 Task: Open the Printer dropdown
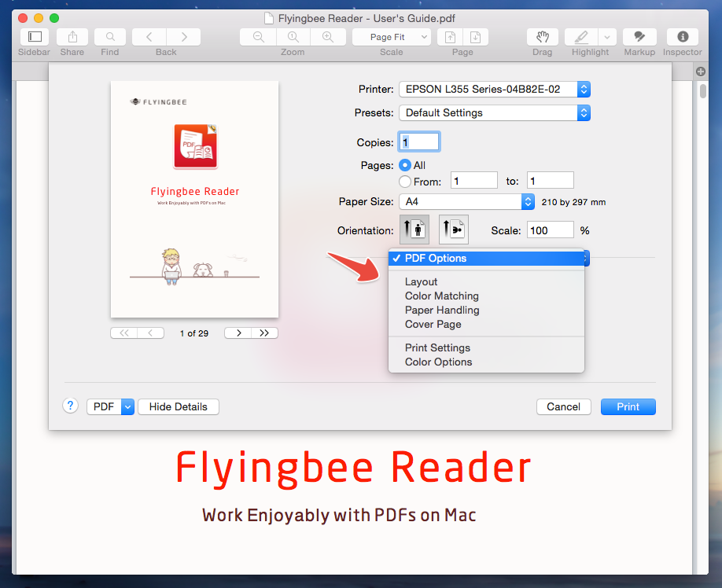click(495, 90)
